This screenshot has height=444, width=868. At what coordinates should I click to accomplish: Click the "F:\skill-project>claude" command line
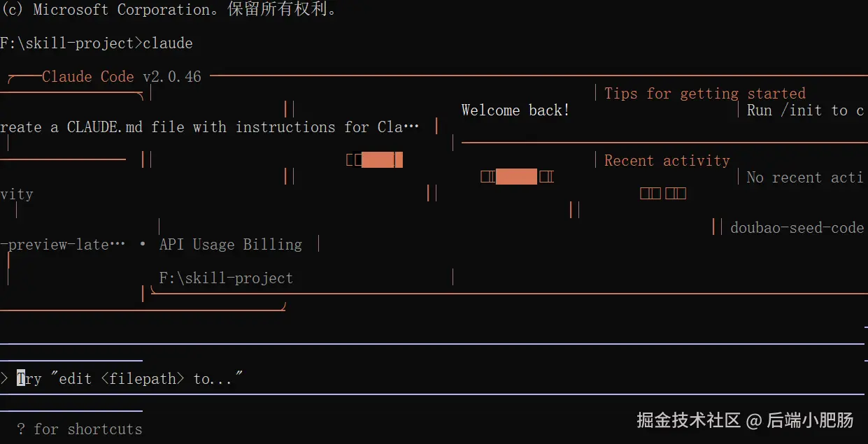pos(97,43)
